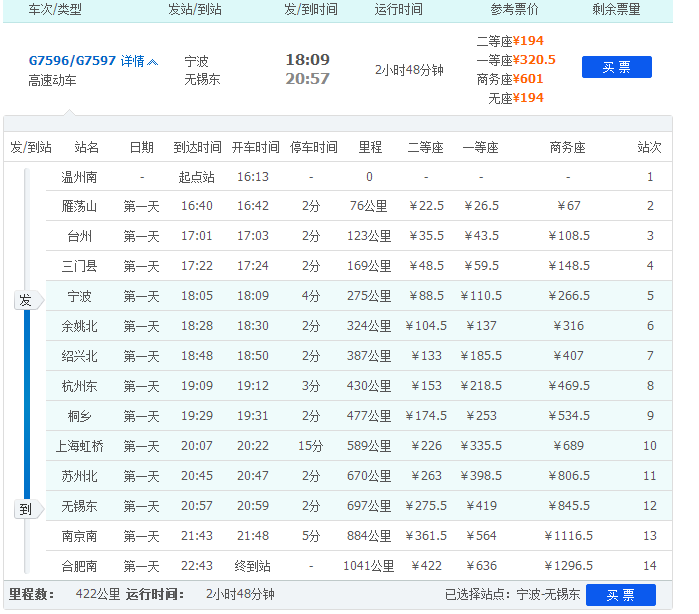Viewport: 699px width, 614px height.
Task: Click the 停车时间 column header
Action: pos(313,147)
